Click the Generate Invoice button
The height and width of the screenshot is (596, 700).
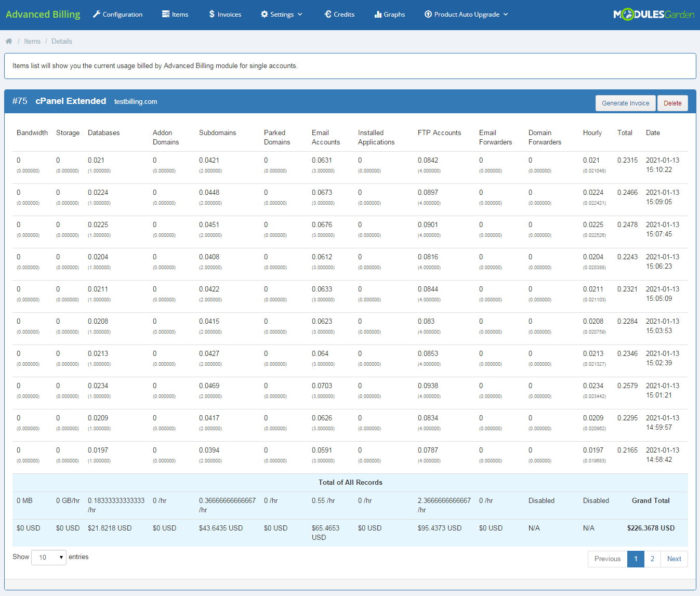(x=625, y=103)
